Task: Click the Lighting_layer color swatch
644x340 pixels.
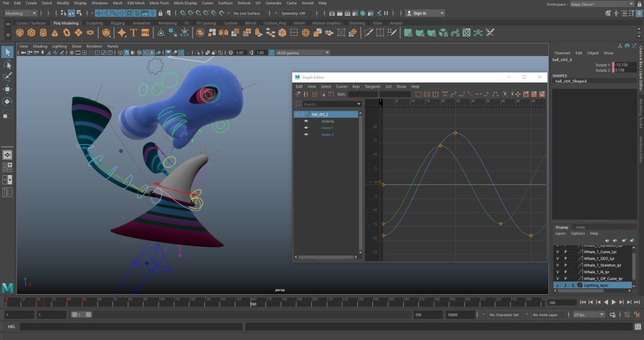Action: tap(580, 285)
